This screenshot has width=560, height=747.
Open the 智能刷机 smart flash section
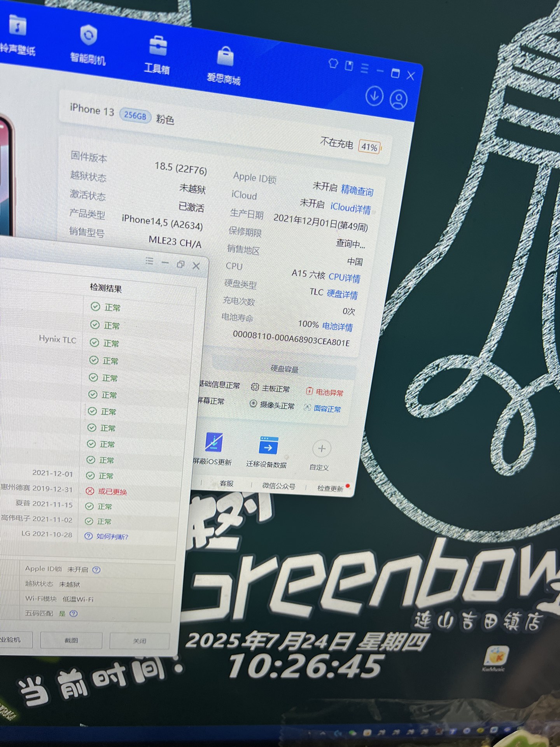[88, 44]
